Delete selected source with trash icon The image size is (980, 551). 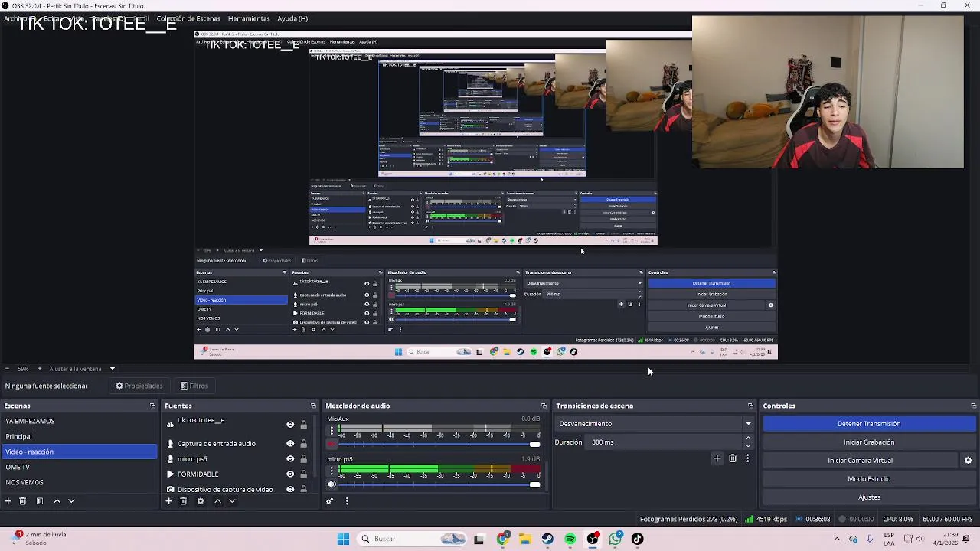pyautogui.click(x=184, y=501)
